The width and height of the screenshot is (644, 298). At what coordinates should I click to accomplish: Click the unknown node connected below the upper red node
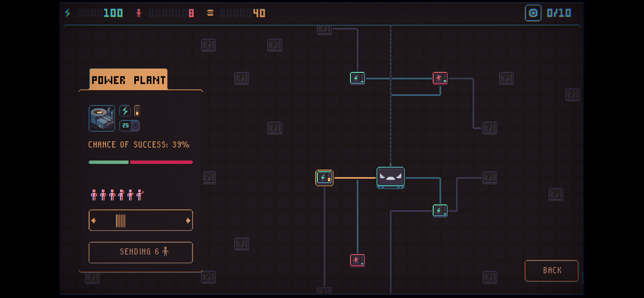click(x=489, y=128)
